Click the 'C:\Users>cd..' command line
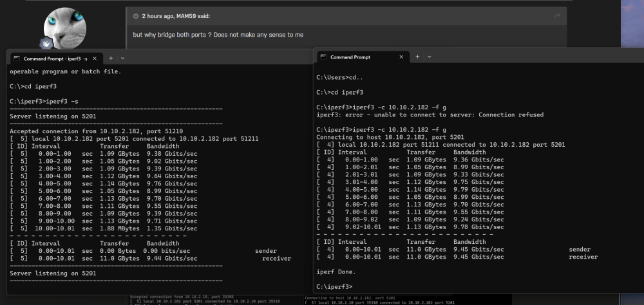This screenshot has height=305, width=644. (339, 77)
